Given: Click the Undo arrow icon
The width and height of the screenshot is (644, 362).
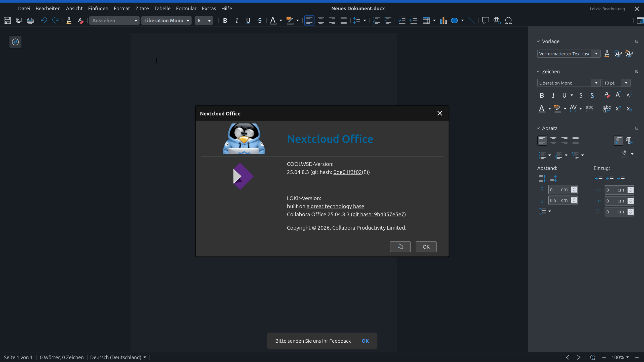Looking at the screenshot, I should click(x=44, y=21).
